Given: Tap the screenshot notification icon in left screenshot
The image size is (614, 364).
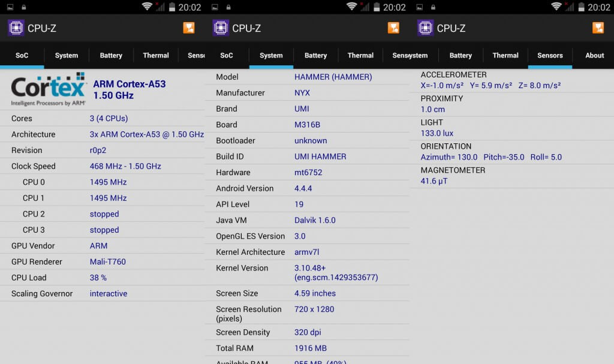Looking at the screenshot, I should point(10,7).
